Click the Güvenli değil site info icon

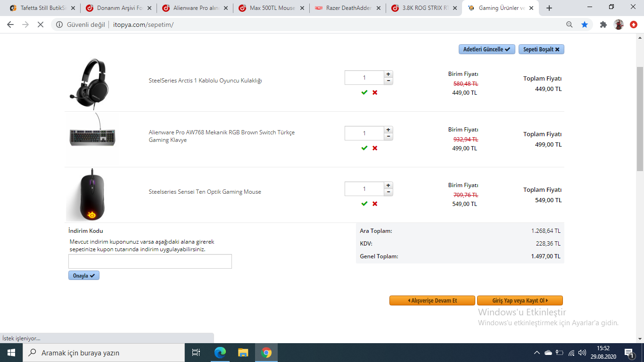point(59,25)
